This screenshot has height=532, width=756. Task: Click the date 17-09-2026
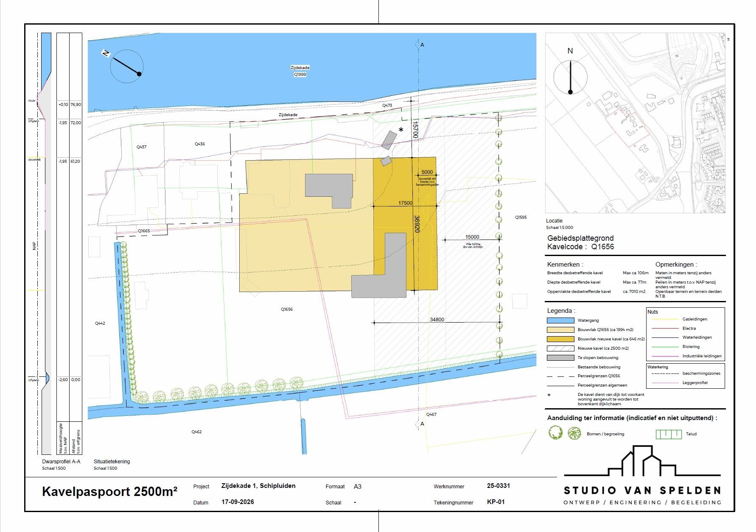[238, 502]
